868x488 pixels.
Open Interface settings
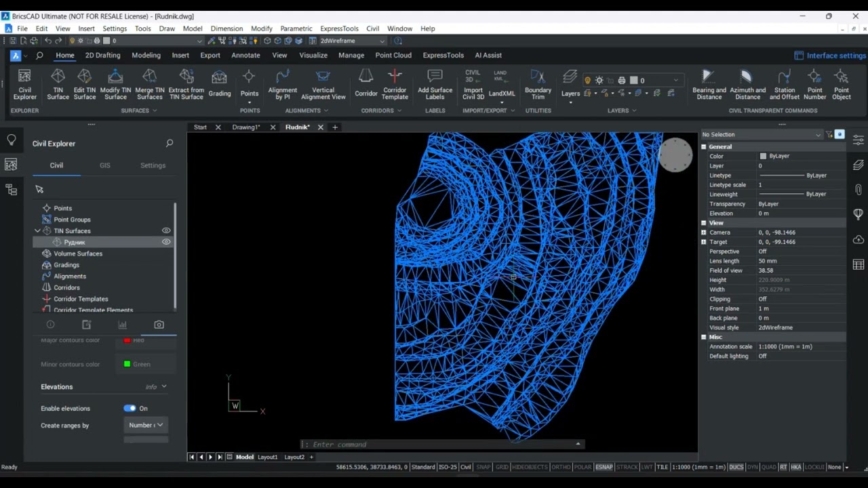830,56
